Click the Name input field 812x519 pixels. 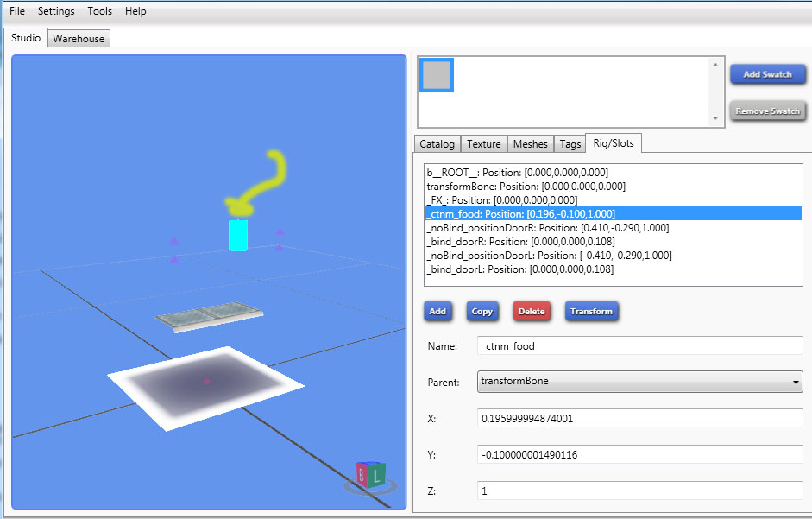coord(639,345)
